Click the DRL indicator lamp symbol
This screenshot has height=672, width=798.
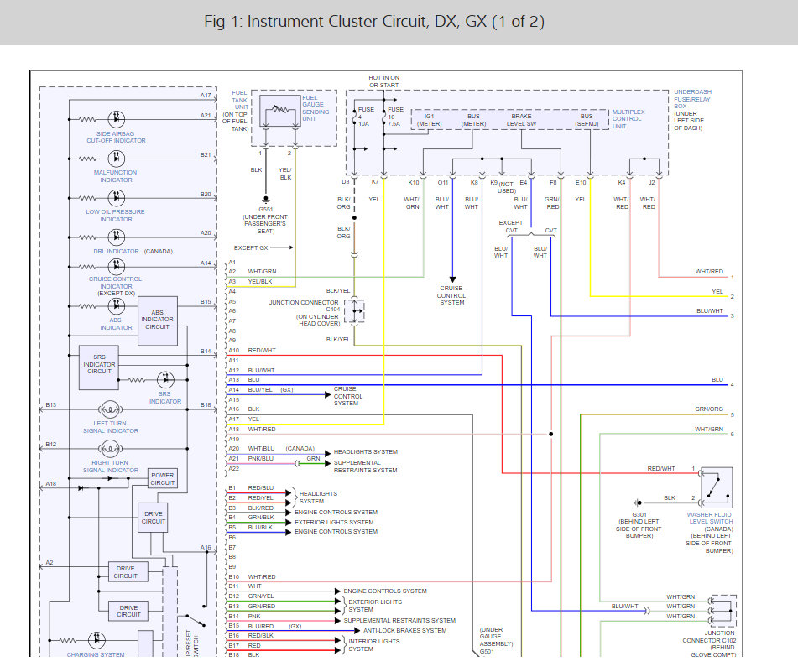coord(117,237)
